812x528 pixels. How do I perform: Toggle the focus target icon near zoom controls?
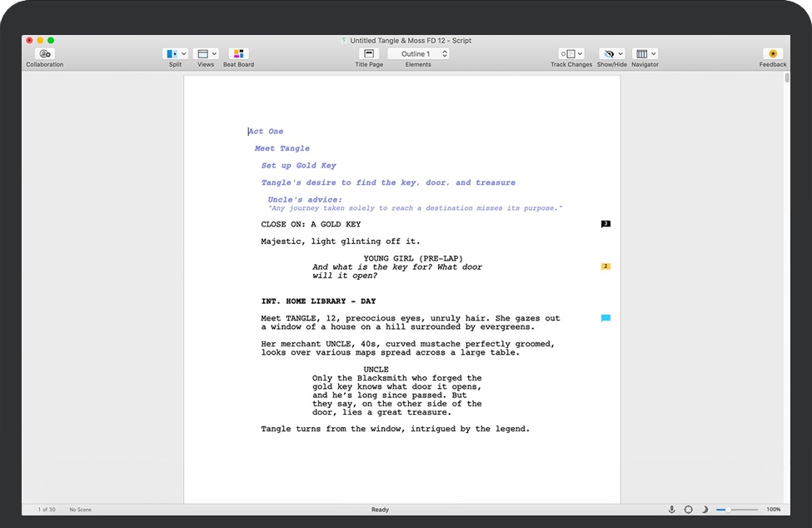pyautogui.click(x=689, y=509)
